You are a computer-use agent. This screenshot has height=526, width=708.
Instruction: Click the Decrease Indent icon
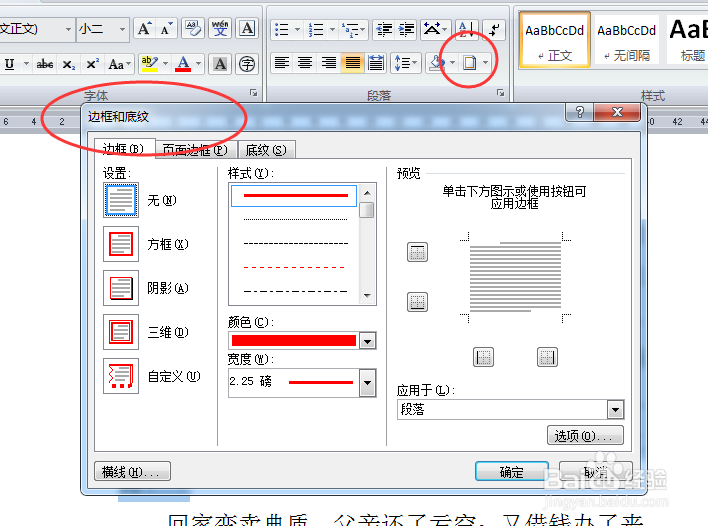[384, 30]
